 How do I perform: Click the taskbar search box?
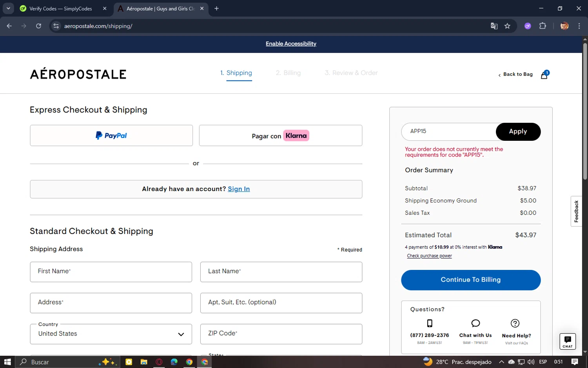tap(67, 362)
